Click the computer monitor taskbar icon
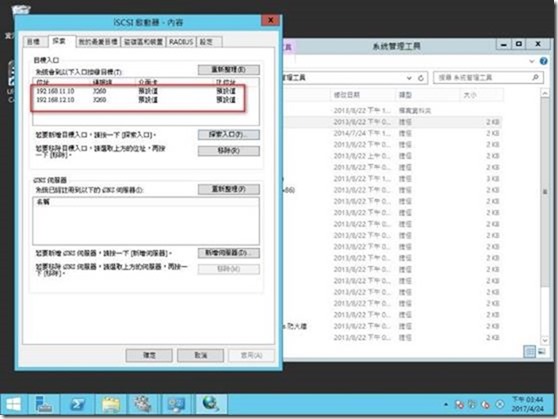The image size is (558, 419). point(176,404)
